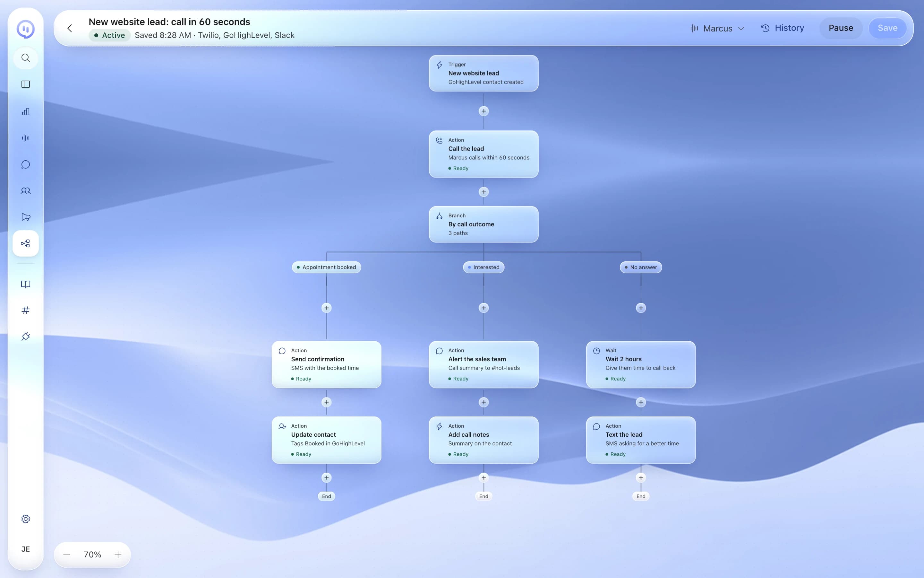Open the By call outcome branch node

483,224
